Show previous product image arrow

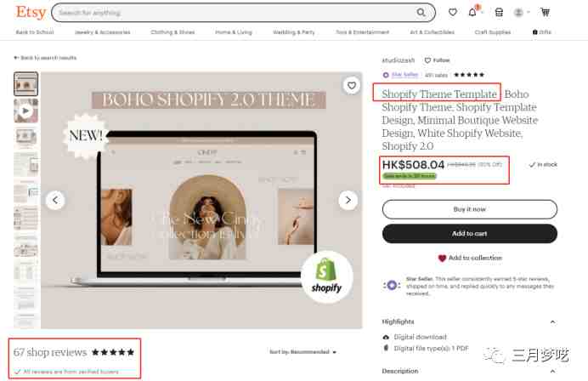[55, 200]
